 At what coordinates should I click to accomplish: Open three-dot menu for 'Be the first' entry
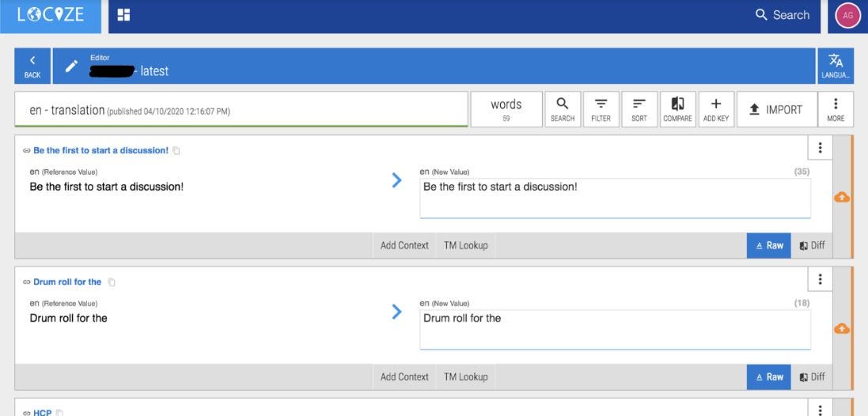pyautogui.click(x=820, y=148)
